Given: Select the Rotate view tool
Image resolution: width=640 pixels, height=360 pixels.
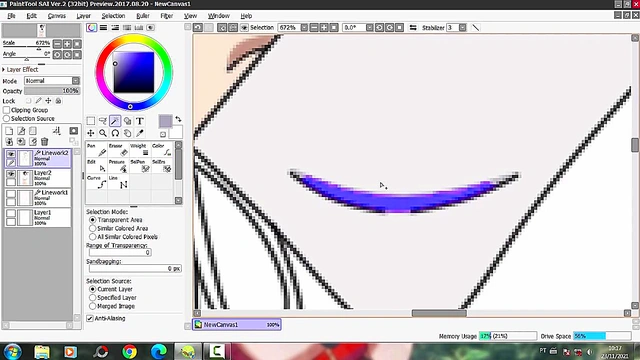Looking at the screenshot, I should click(x=115, y=133).
